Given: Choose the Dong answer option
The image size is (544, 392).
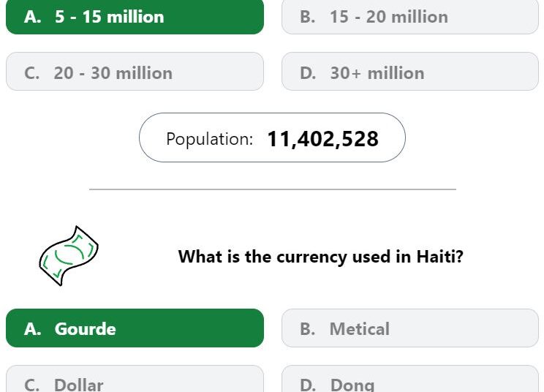Looking at the screenshot, I should (x=409, y=382).
